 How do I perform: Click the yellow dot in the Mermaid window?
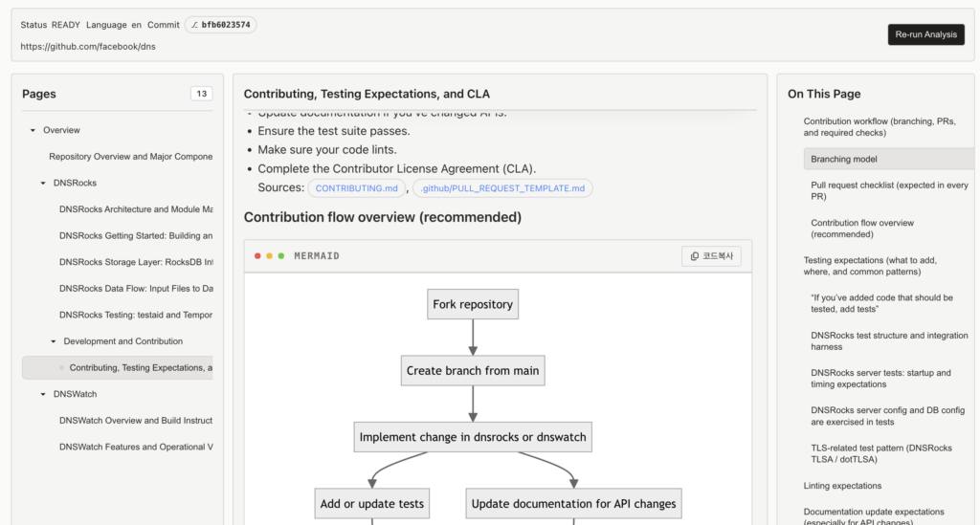point(270,256)
